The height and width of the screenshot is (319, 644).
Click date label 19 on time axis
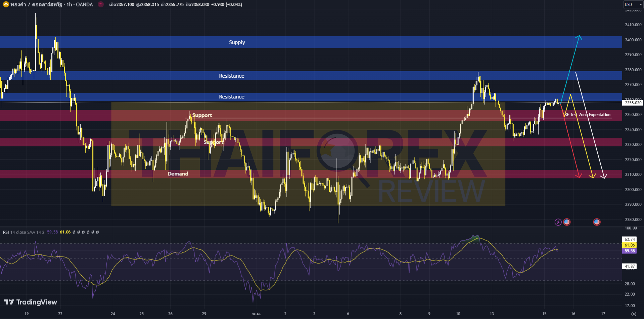27,314
